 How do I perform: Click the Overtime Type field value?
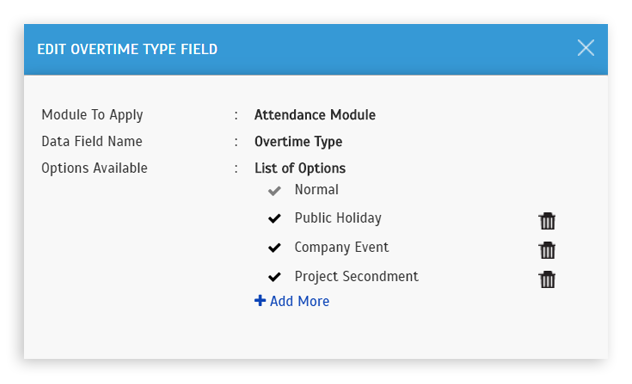click(298, 142)
